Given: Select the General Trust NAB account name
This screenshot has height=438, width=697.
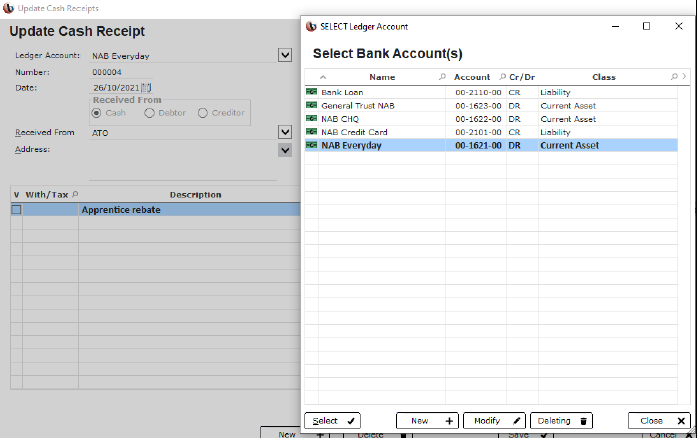Looking at the screenshot, I should point(357,105).
